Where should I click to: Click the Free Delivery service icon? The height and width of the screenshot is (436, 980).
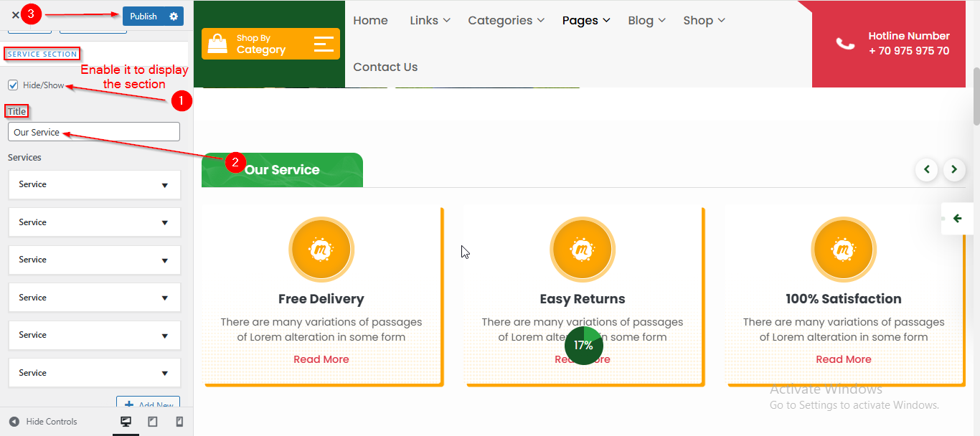tap(321, 250)
